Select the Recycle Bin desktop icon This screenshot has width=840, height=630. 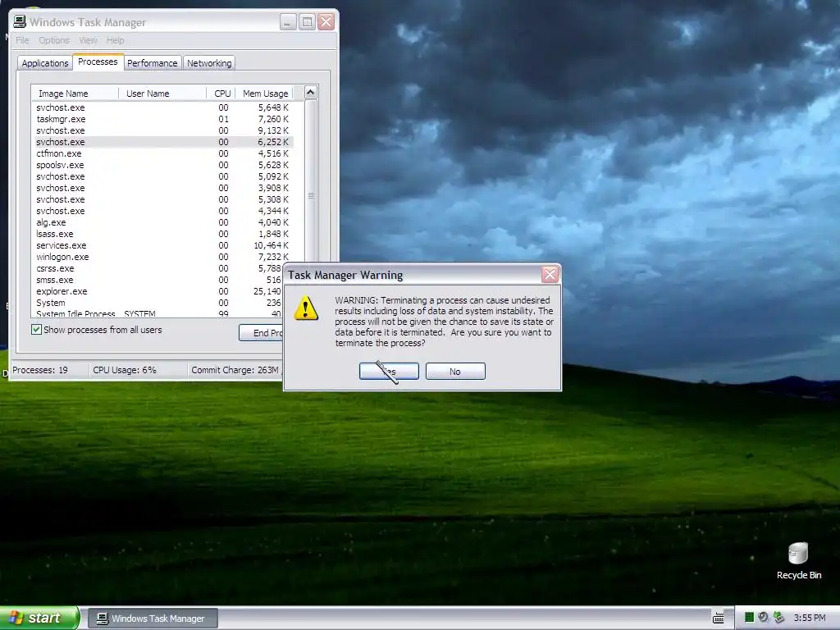(x=799, y=561)
